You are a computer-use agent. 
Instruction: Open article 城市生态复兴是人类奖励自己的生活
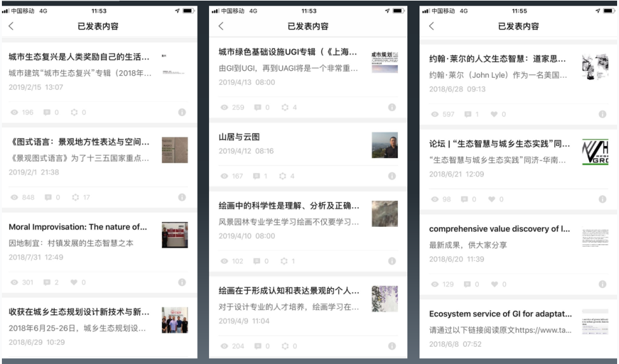[x=79, y=57]
